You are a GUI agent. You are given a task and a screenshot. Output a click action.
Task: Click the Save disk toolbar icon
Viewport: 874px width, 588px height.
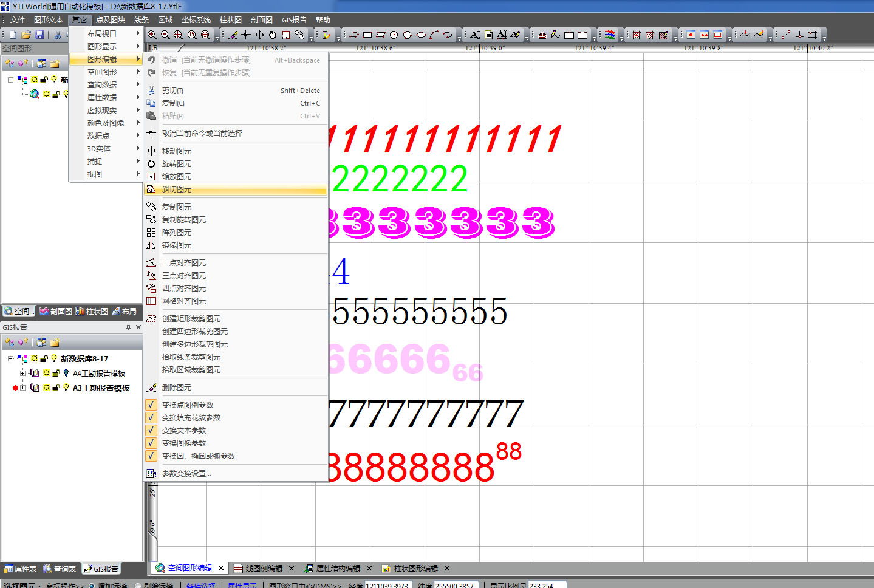click(39, 35)
